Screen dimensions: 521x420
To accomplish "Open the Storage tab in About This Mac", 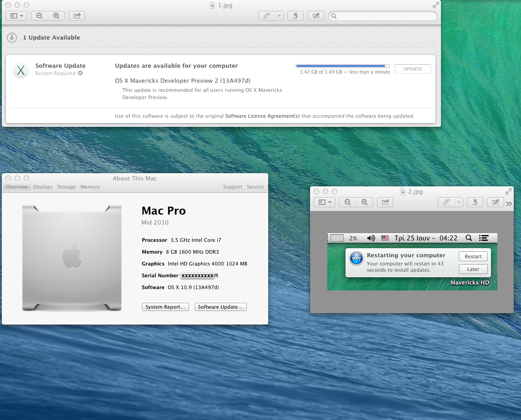I will coord(66,187).
